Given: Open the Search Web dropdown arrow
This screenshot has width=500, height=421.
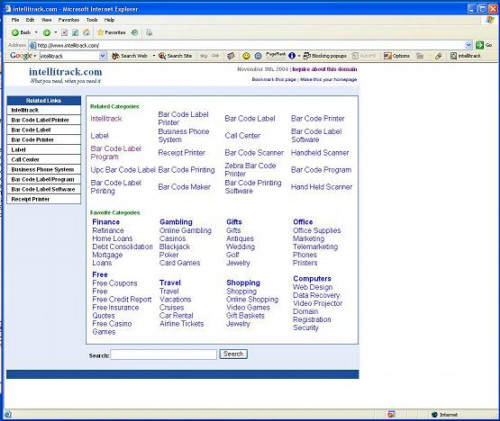Looking at the screenshot, I should [x=154, y=56].
